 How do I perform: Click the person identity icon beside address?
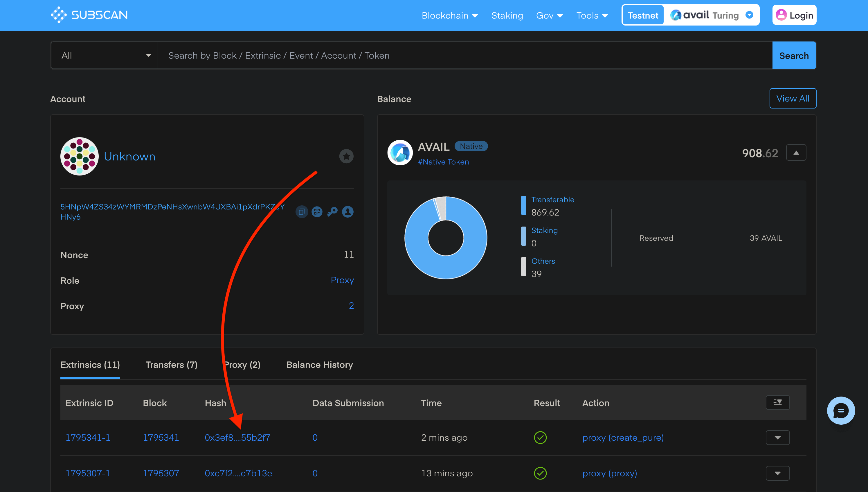coord(347,212)
